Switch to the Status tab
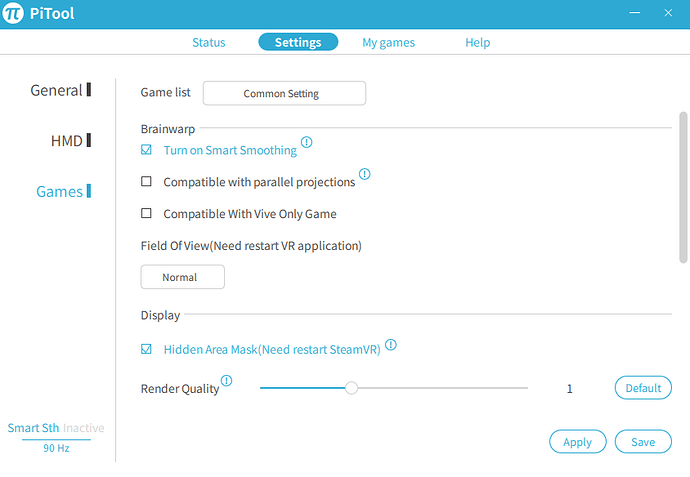 coord(209,42)
